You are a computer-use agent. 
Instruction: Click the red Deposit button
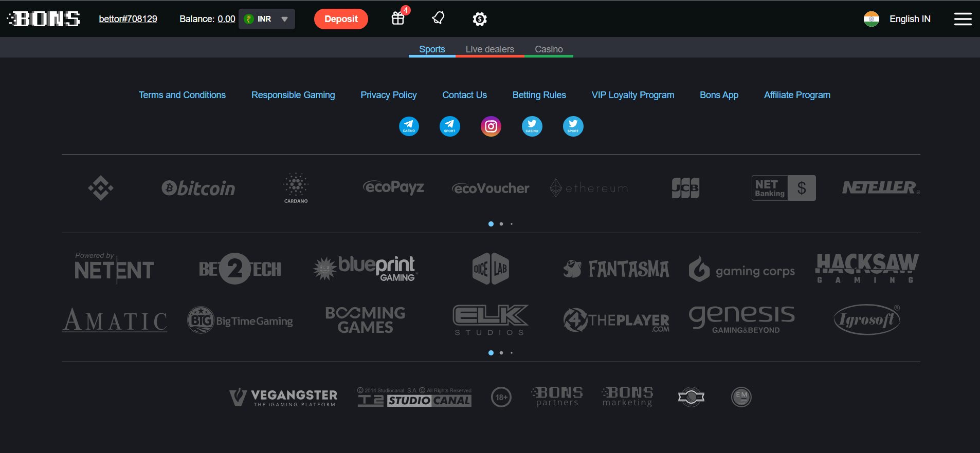point(341,19)
